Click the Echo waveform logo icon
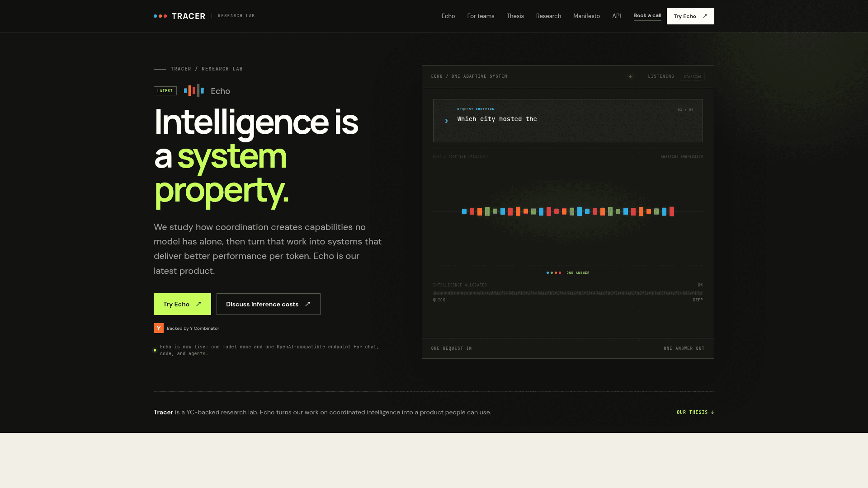The height and width of the screenshot is (488, 868). point(194,91)
